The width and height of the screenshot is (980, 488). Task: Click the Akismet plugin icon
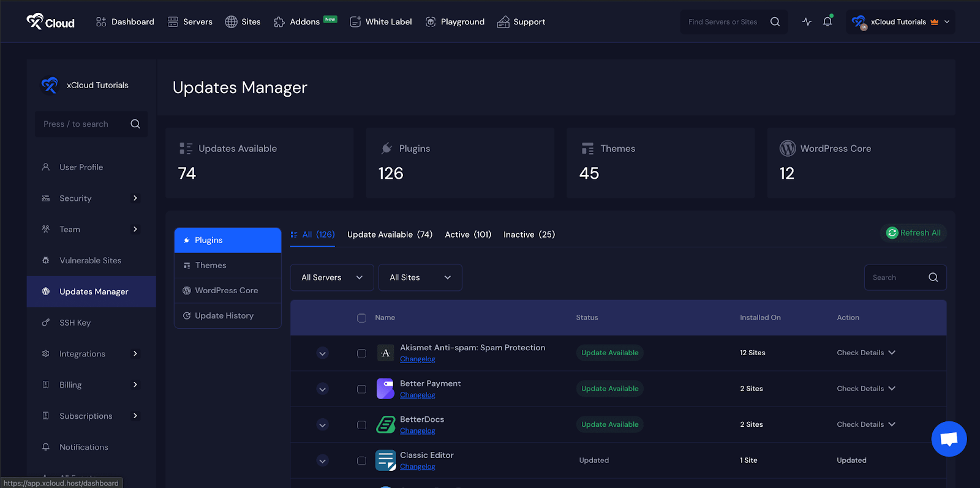(x=385, y=353)
